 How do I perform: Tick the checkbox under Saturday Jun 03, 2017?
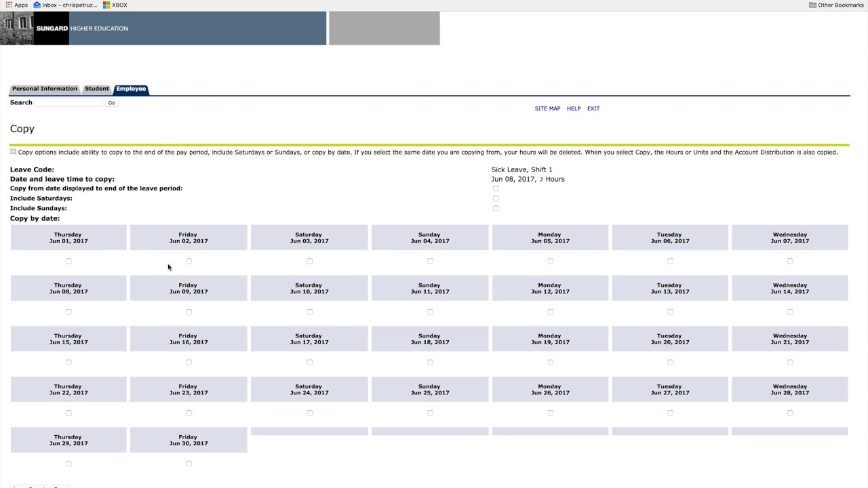310,261
